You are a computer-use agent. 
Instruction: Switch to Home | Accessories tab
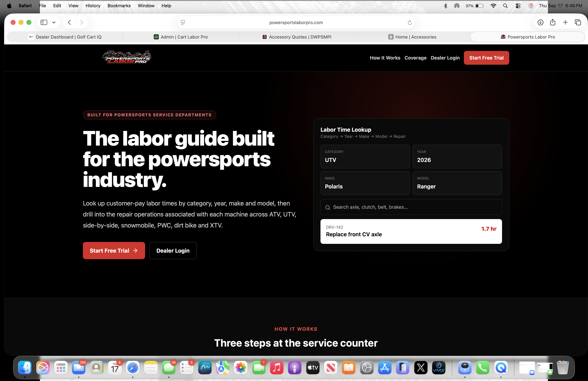point(412,37)
